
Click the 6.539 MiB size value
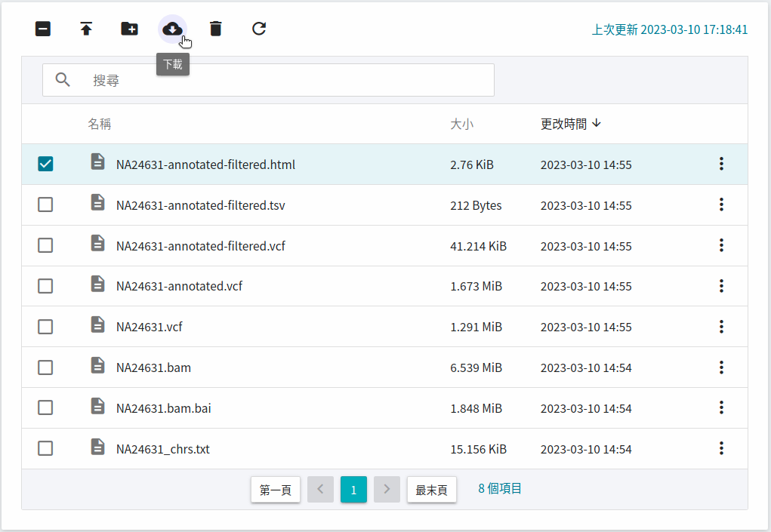(476, 368)
